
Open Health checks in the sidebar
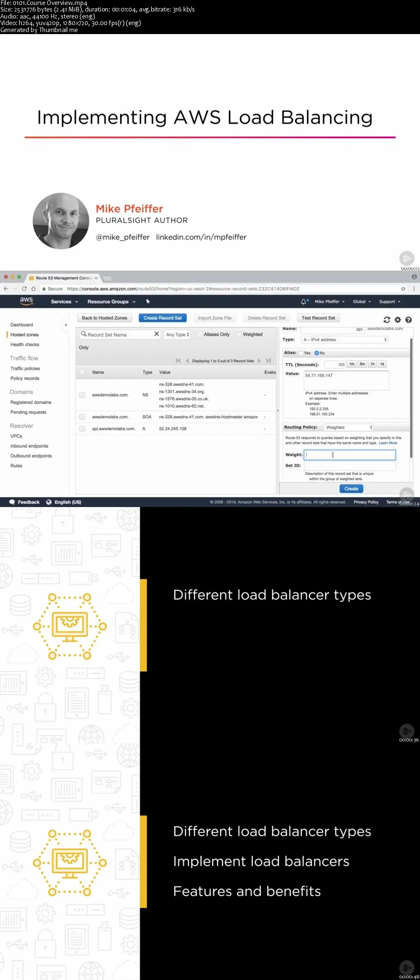25,344
